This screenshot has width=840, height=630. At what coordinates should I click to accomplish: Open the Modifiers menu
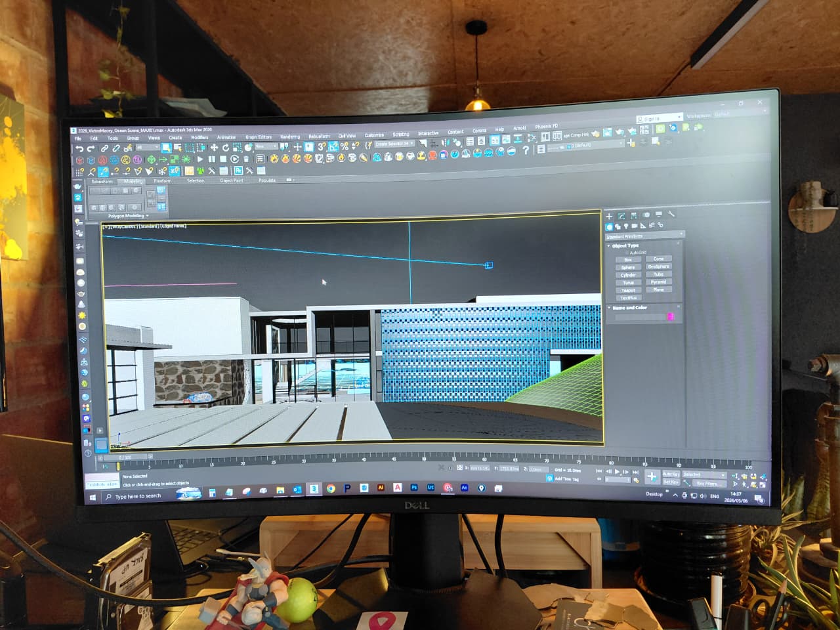coord(199,138)
